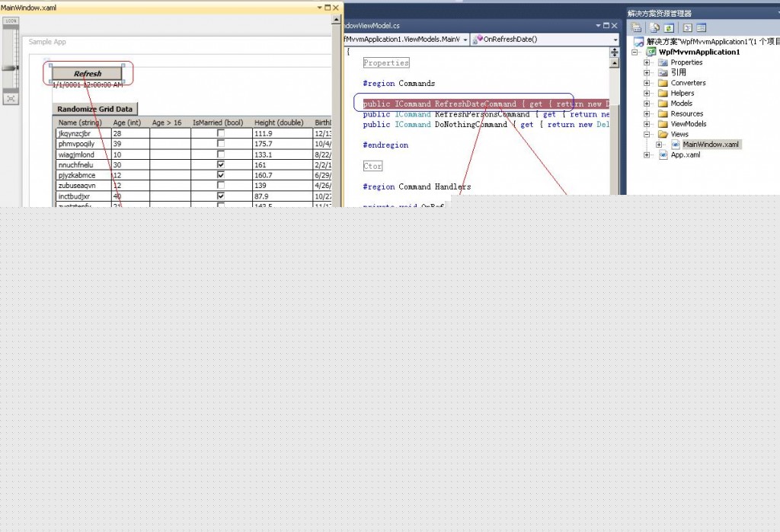780x532 pixels.
Task: Click the Properties icon in Solution Explorer toolbar
Action: tap(636, 27)
